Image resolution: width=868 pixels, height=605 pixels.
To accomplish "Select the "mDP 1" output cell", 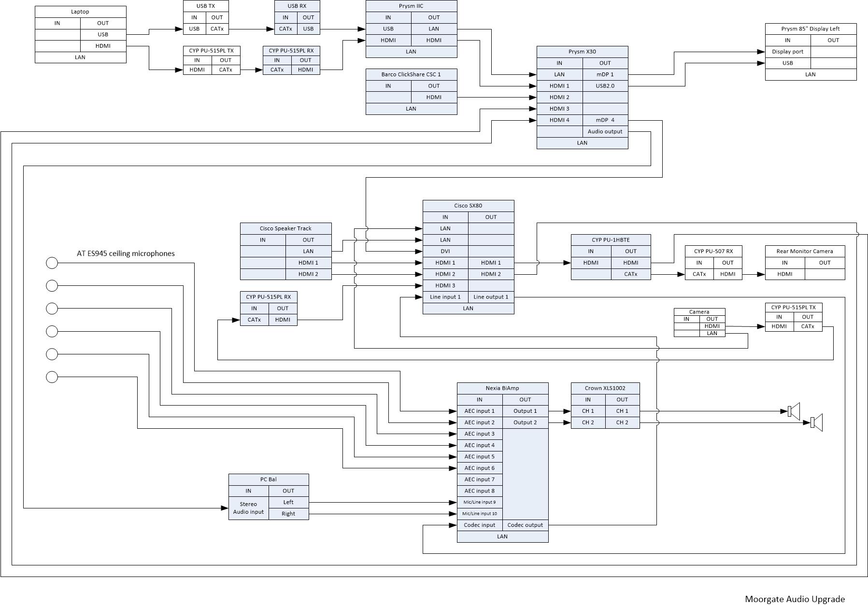I will (x=605, y=74).
